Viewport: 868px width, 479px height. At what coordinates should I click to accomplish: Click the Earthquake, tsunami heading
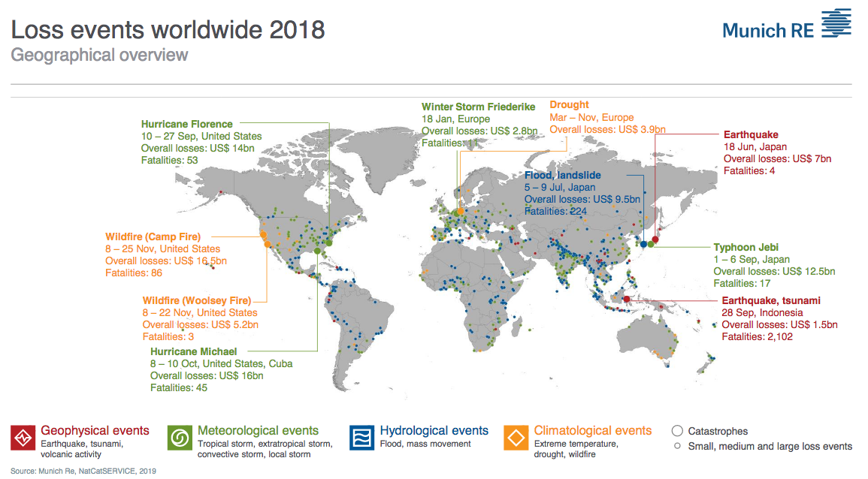click(770, 300)
